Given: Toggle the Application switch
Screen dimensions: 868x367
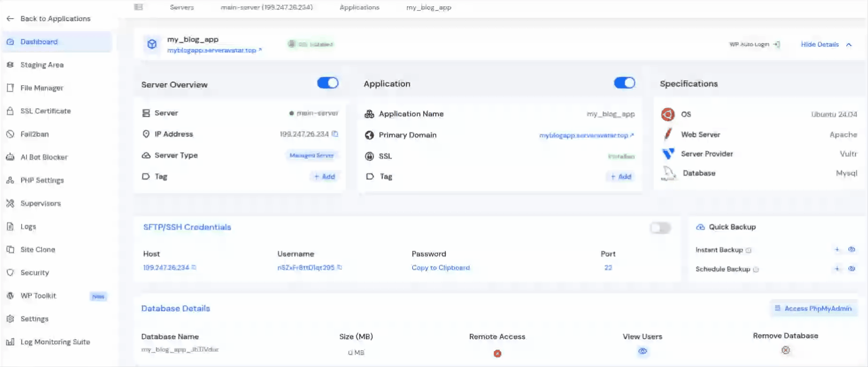Looking at the screenshot, I should pyautogui.click(x=625, y=83).
